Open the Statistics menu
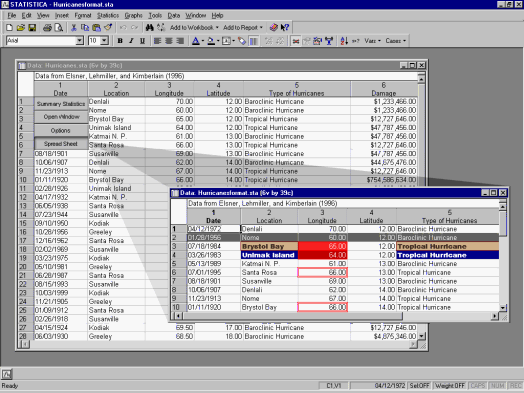524x393 pixels. 108,15
